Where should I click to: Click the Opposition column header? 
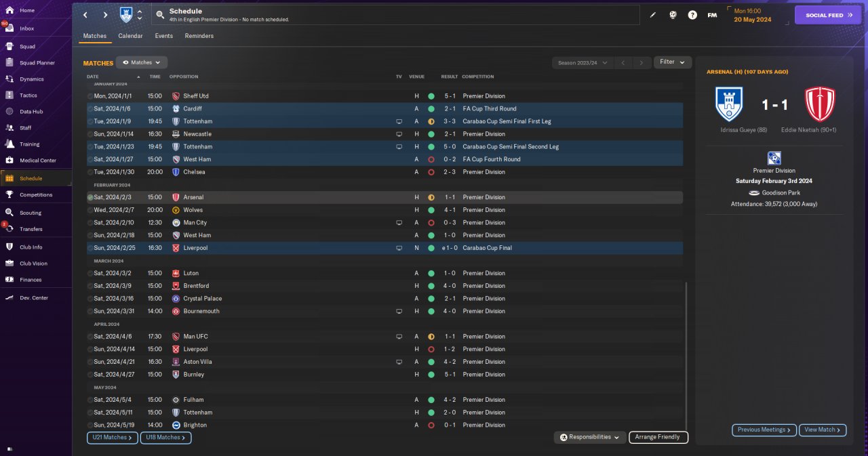pos(184,77)
